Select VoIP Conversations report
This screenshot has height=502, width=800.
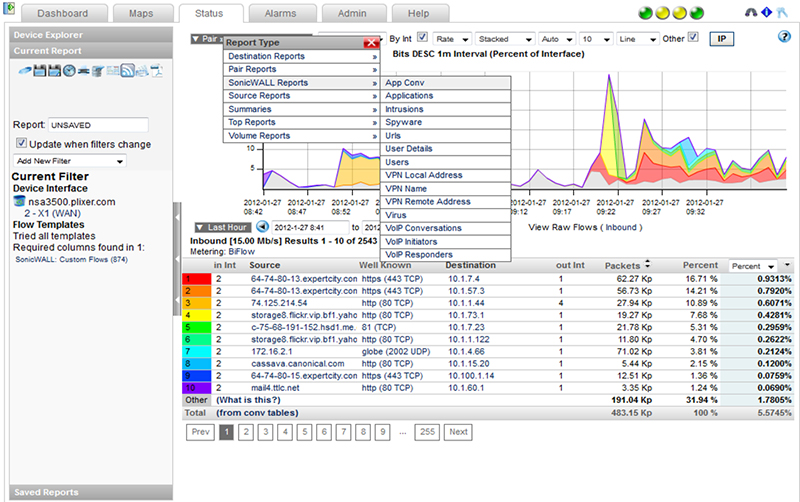[x=445, y=228]
